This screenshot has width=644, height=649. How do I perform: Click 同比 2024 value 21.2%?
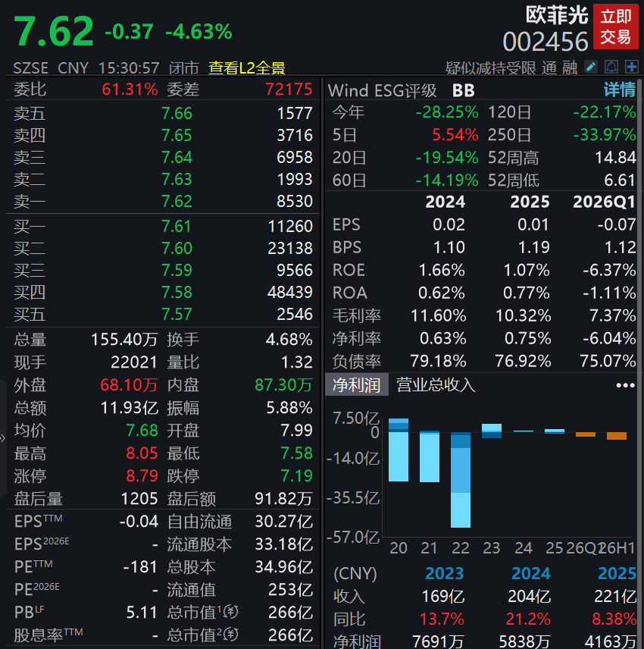[528, 619]
